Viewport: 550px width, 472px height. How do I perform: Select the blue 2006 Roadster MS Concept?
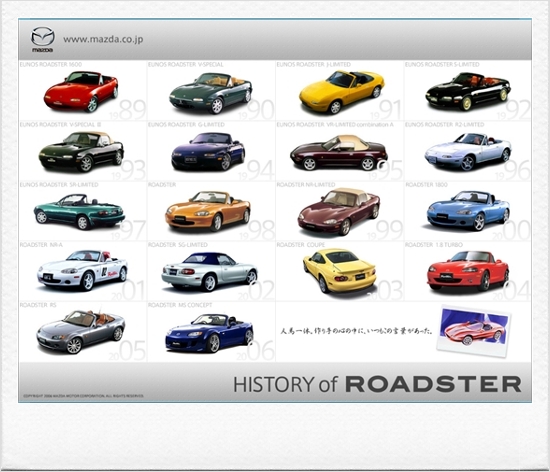coord(209,333)
